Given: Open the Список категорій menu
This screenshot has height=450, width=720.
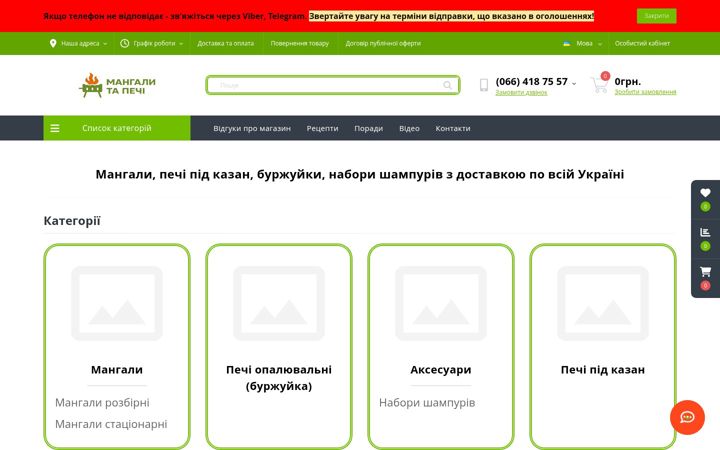Looking at the screenshot, I should (117, 128).
